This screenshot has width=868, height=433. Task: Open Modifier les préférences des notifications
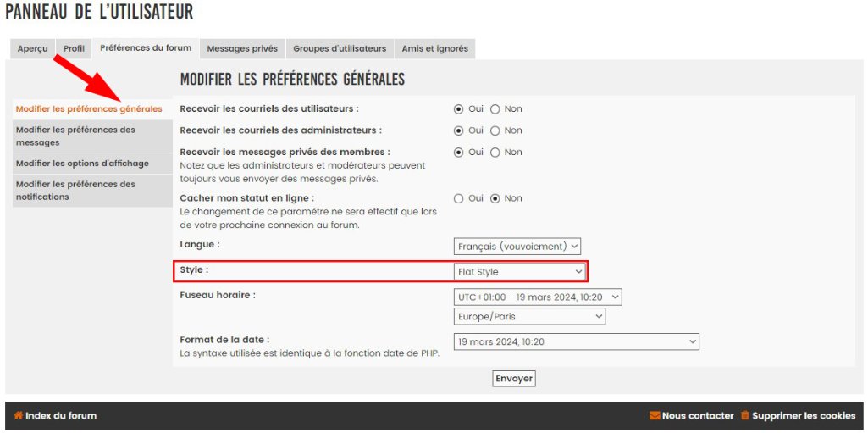[75, 191]
